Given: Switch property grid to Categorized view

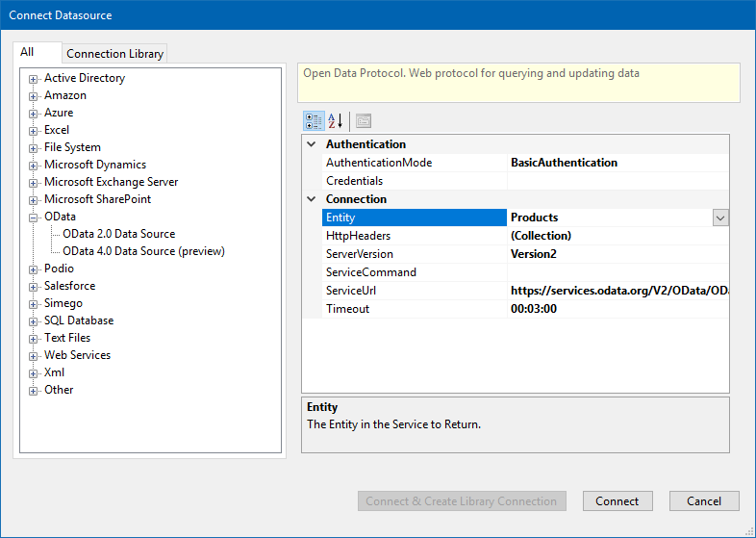Looking at the screenshot, I should click(314, 121).
